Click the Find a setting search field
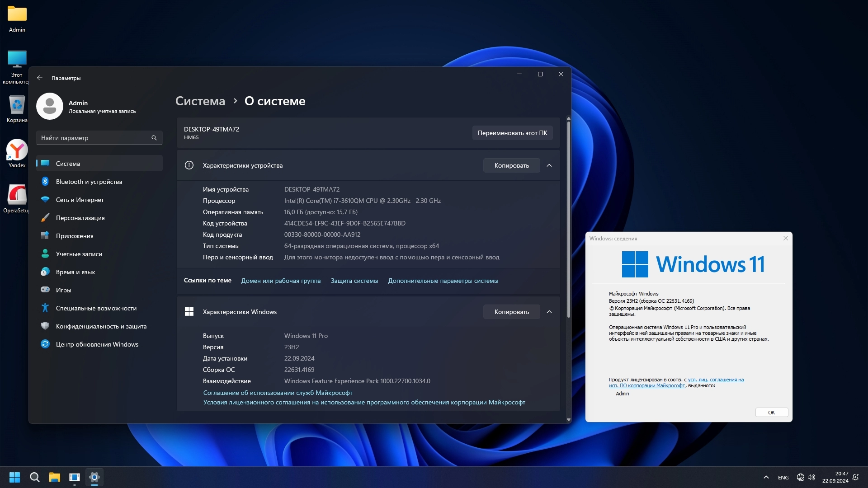 click(x=95, y=138)
